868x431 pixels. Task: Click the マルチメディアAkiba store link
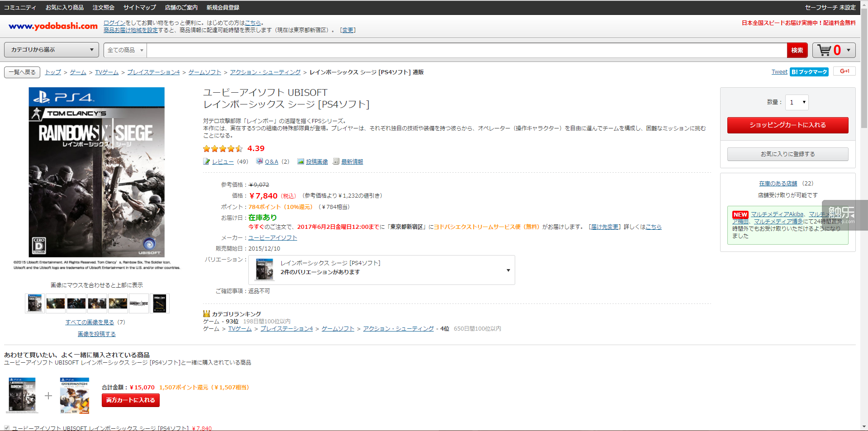777,214
